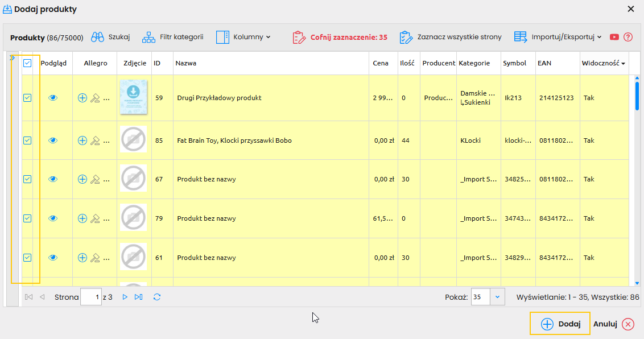The height and width of the screenshot is (339, 644).
Task: Click the auction gavel icon for product 85
Action: (95, 140)
